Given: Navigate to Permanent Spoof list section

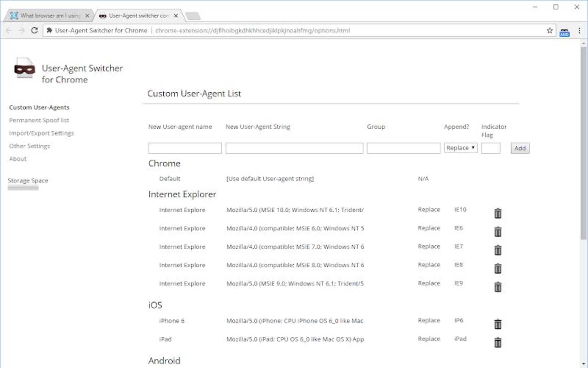Looking at the screenshot, I should (39, 120).
